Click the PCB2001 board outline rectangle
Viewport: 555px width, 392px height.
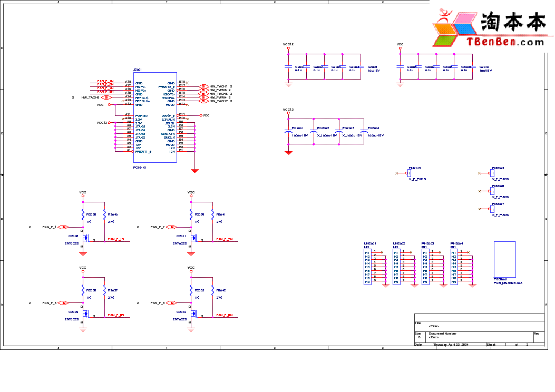(504, 259)
